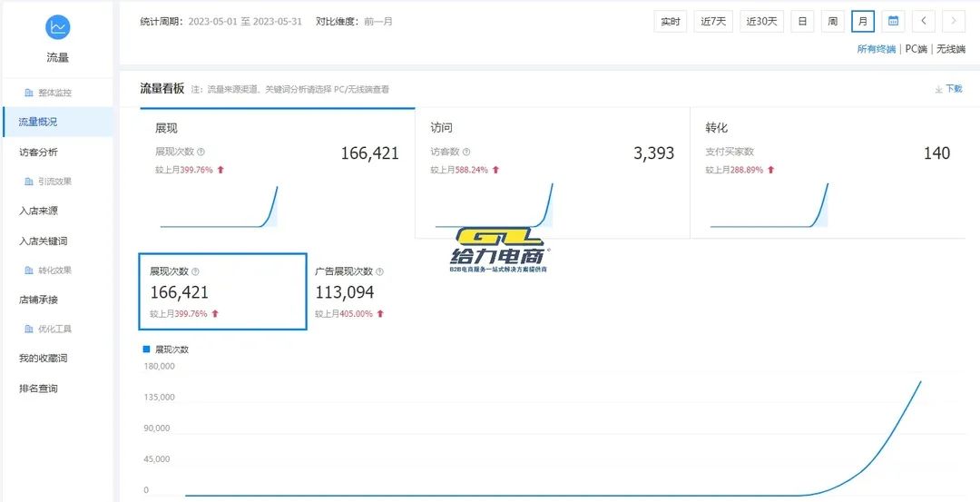Select the 广告展现次数 113,094 metric box
Image resolution: width=980 pixels, height=502 pixels.
pyautogui.click(x=350, y=292)
